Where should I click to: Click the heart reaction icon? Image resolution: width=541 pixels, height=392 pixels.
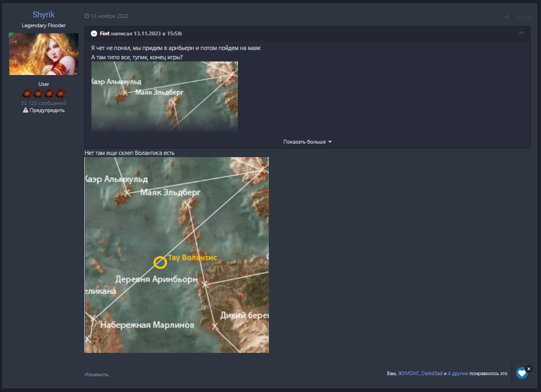pyautogui.click(x=521, y=374)
